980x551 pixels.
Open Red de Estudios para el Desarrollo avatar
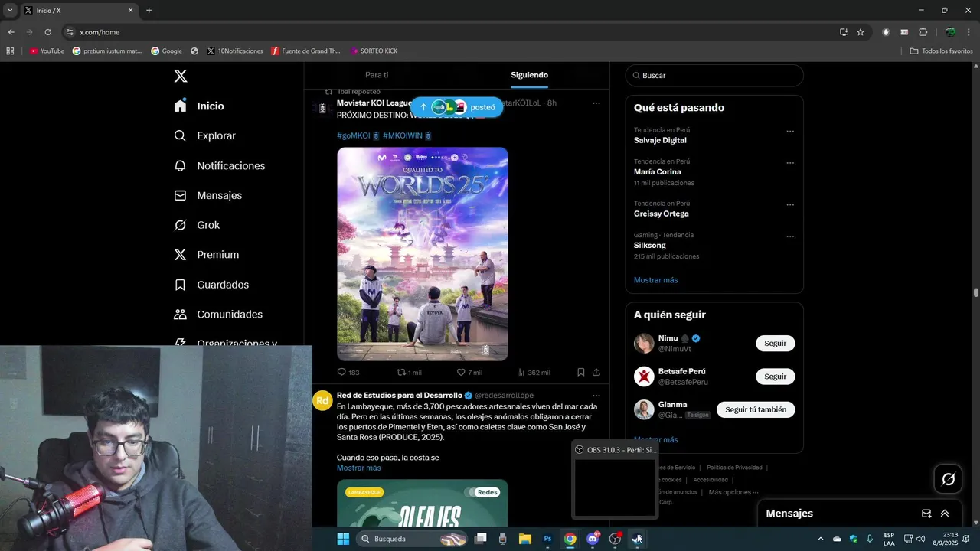click(322, 400)
